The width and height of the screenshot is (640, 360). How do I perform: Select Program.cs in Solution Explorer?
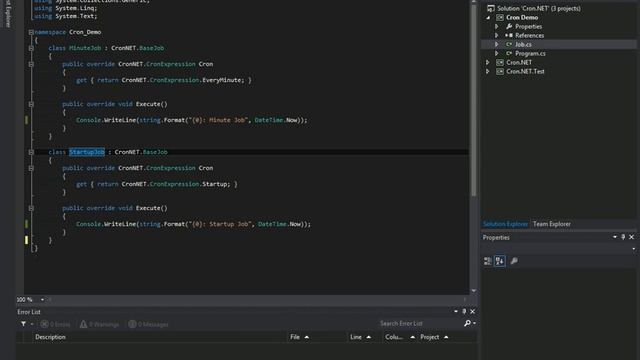530,53
